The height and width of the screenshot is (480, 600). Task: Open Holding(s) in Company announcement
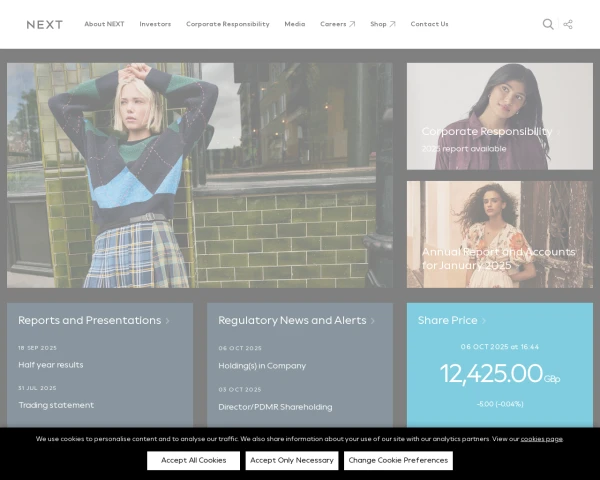[x=262, y=366]
